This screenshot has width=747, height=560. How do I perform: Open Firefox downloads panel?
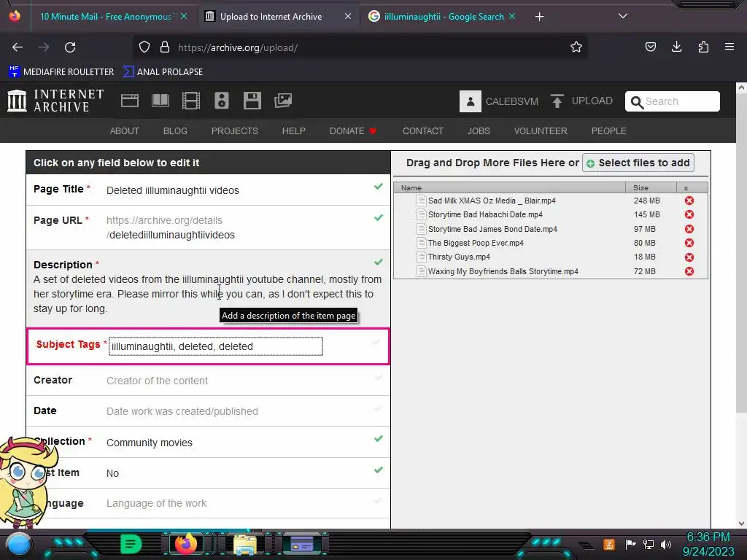676,47
